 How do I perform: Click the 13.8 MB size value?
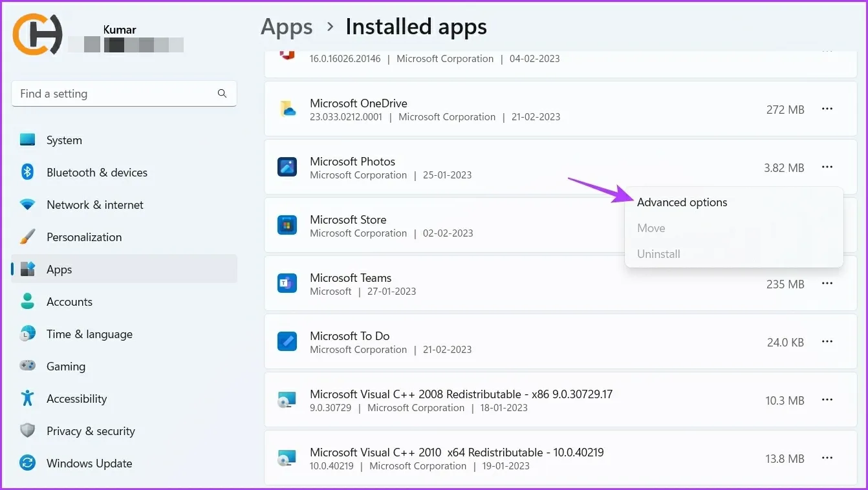click(785, 459)
